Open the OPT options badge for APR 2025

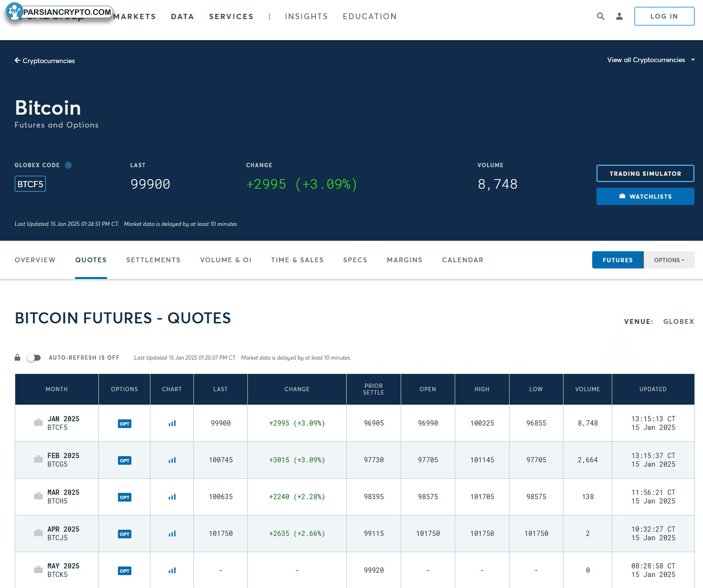[125, 534]
